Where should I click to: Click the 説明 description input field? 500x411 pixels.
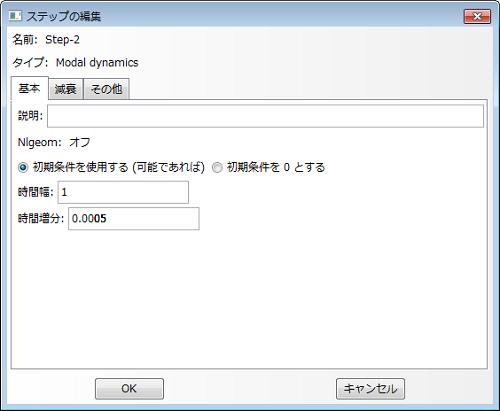(265, 116)
